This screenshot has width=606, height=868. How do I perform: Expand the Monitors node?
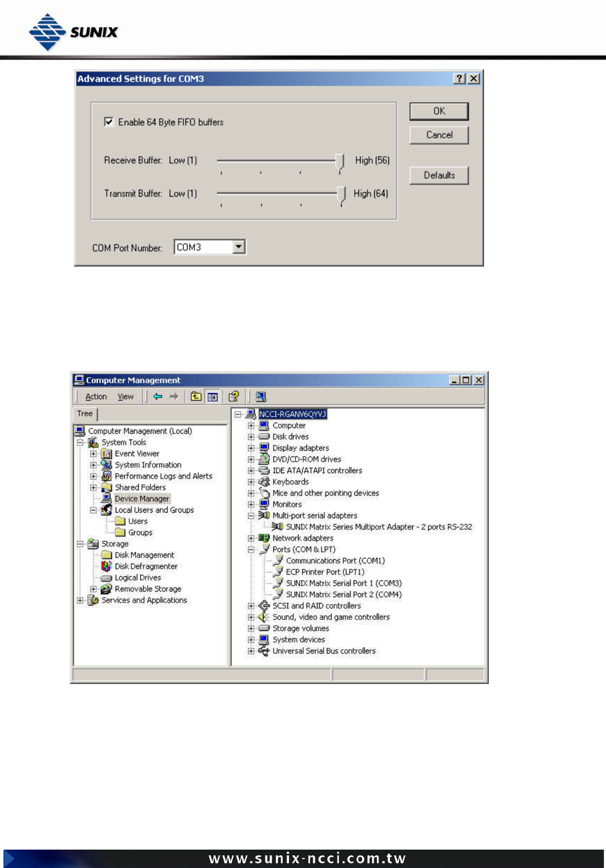click(251, 505)
